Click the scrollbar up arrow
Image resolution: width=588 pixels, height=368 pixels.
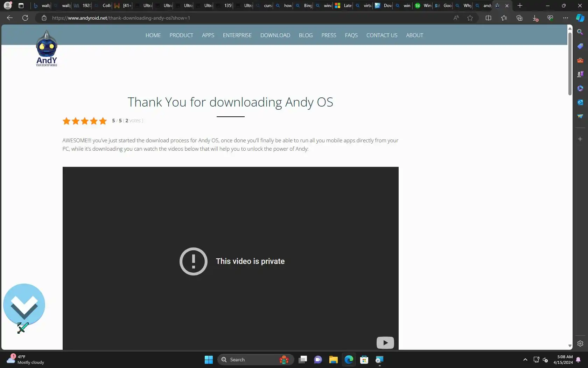(x=570, y=28)
